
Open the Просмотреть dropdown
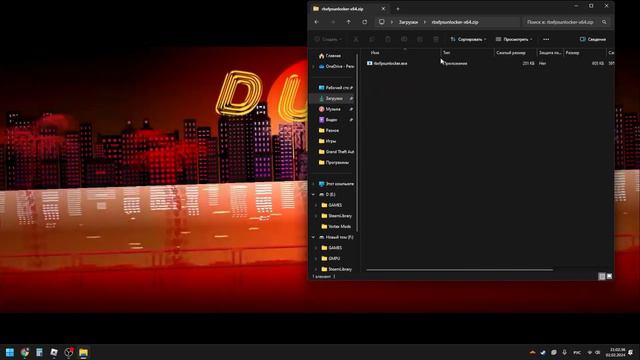514,39
